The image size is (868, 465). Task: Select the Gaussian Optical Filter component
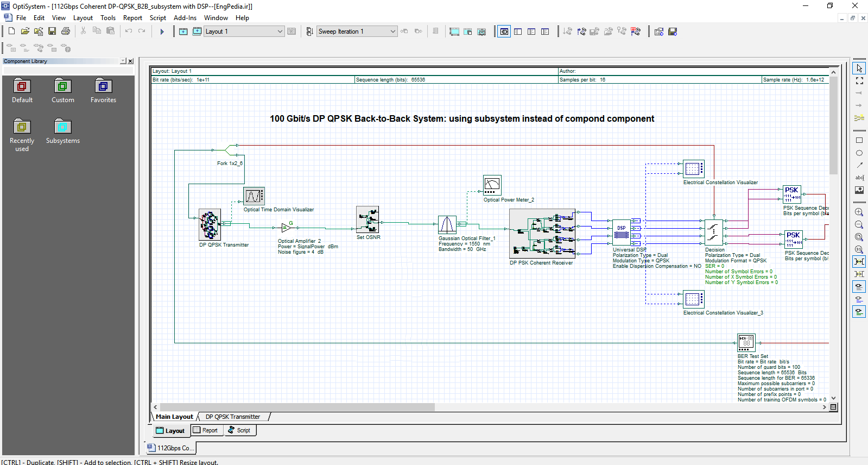[x=447, y=224]
